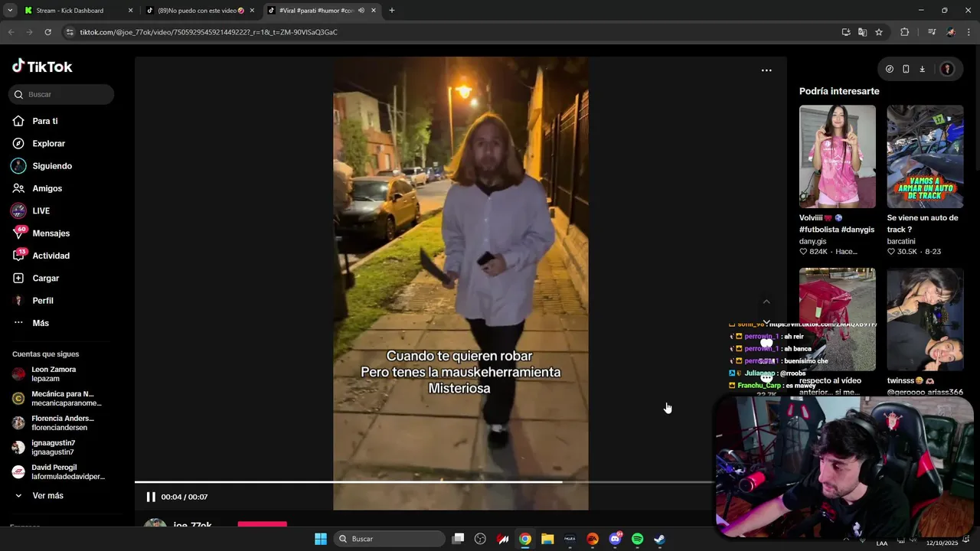The image size is (980, 551).
Task: Click the taskbar Buscar search box
Action: click(390, 539)
